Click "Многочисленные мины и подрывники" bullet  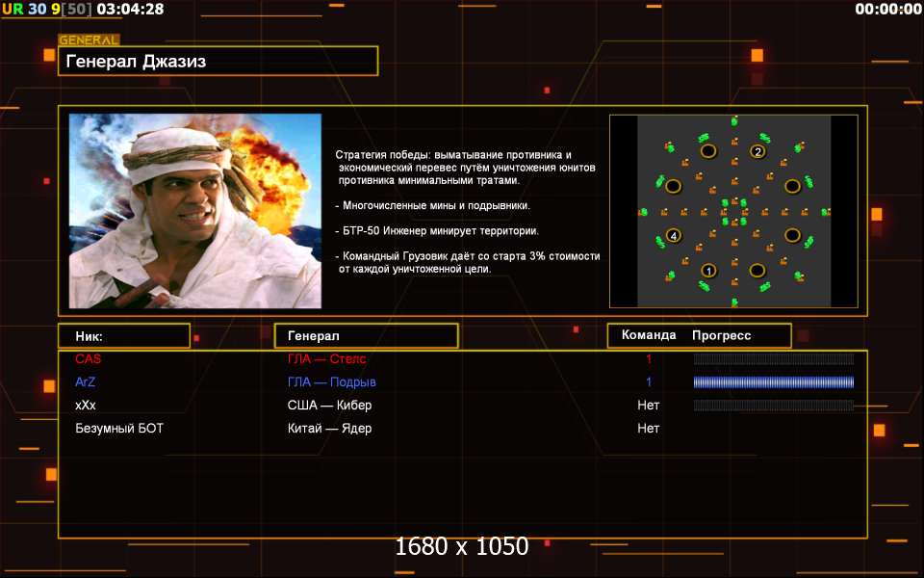[x=432, y=206]
